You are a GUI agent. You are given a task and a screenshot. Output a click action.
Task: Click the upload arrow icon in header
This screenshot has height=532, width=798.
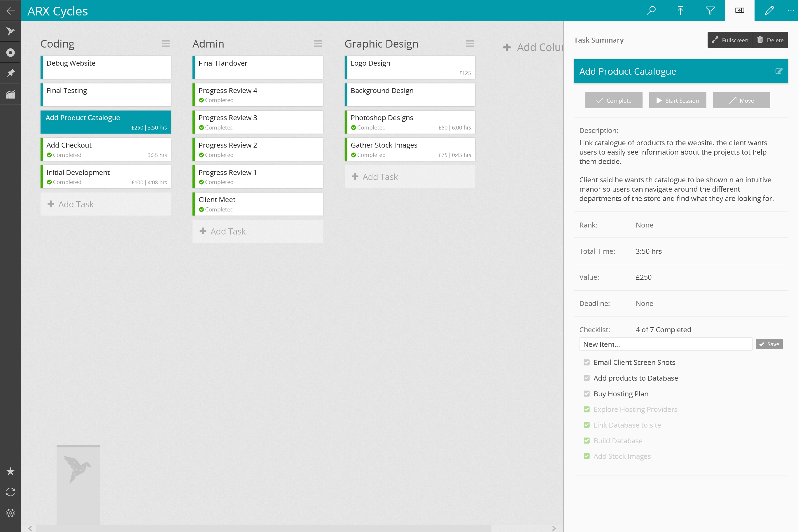tap(680, 10)
